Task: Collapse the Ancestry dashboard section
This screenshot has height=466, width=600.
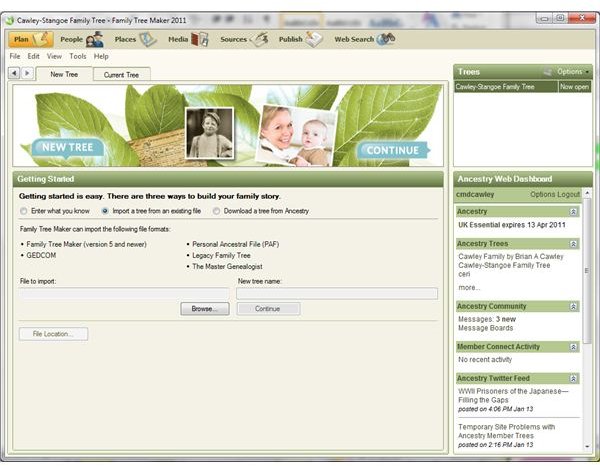Action: (x=573, y=212)
